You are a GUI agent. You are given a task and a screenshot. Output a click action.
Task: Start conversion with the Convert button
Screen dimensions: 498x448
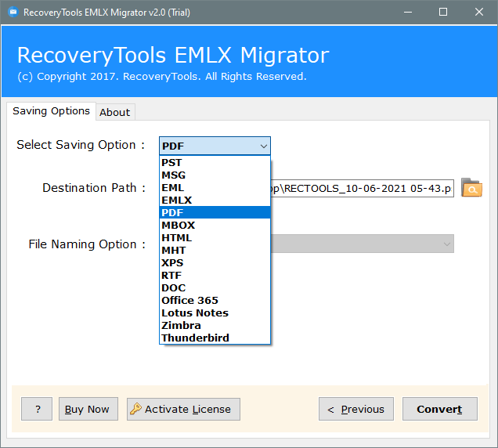(x=440, y=409)
